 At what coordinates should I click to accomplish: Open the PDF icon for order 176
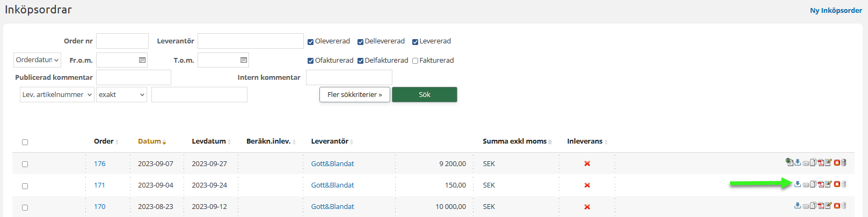click(821, 163)
